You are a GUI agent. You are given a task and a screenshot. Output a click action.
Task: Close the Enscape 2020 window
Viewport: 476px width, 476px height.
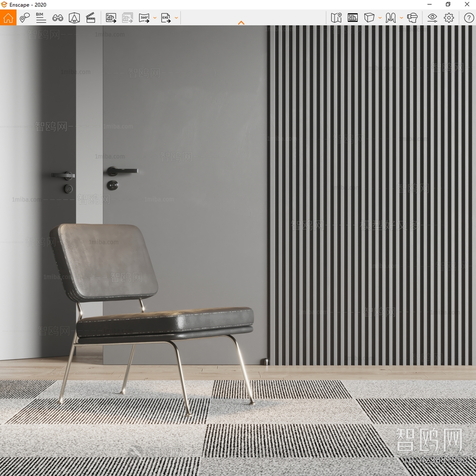point(467,4)
